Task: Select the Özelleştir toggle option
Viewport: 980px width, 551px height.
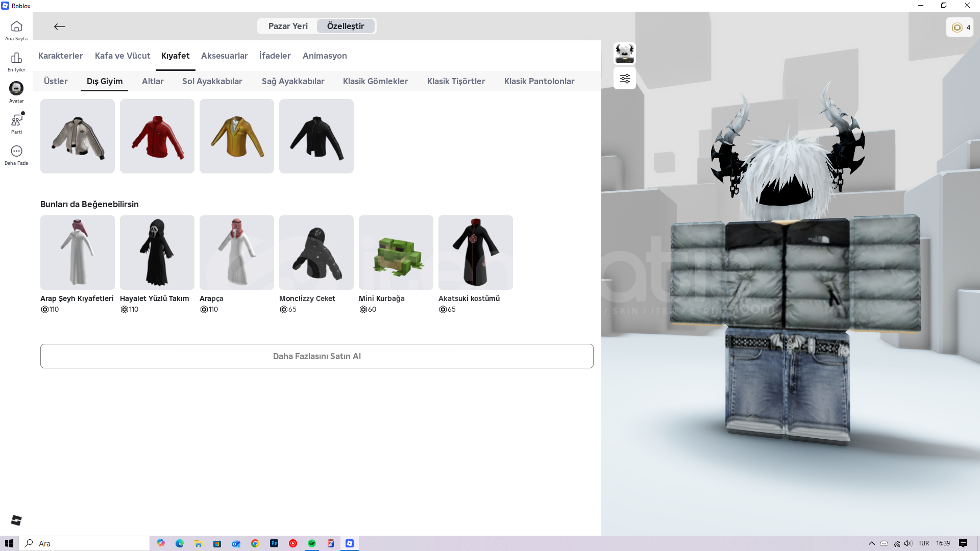Action: (346, 26)
